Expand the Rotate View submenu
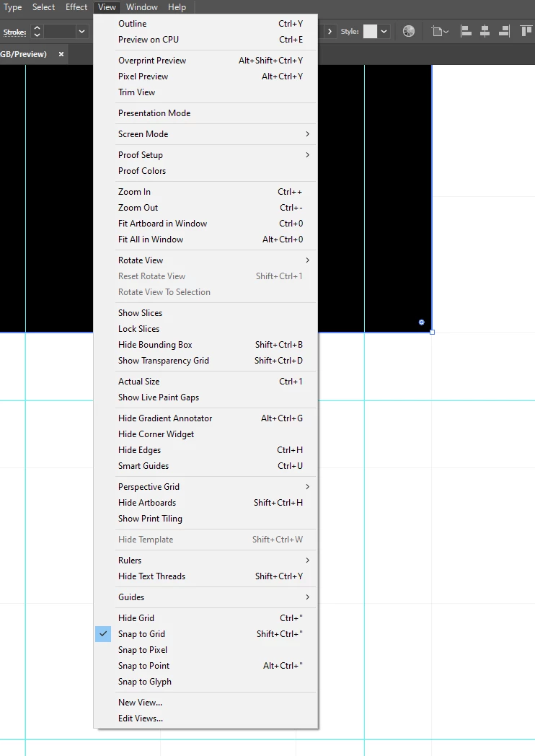The width and height of the screenshot is (535, 756). (x=205, y=260)
